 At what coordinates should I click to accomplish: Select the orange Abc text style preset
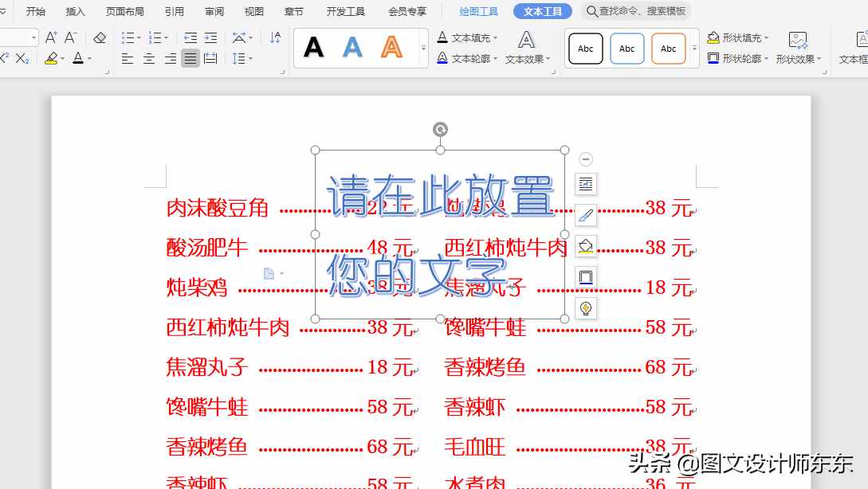[x=669, y=49]
